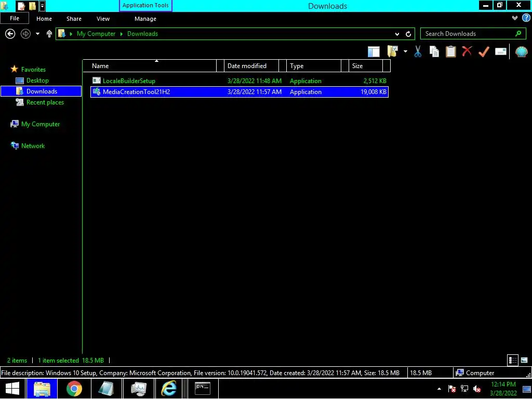
Task: Switch to Details view icon in status bar
Action: click(513, 361)
